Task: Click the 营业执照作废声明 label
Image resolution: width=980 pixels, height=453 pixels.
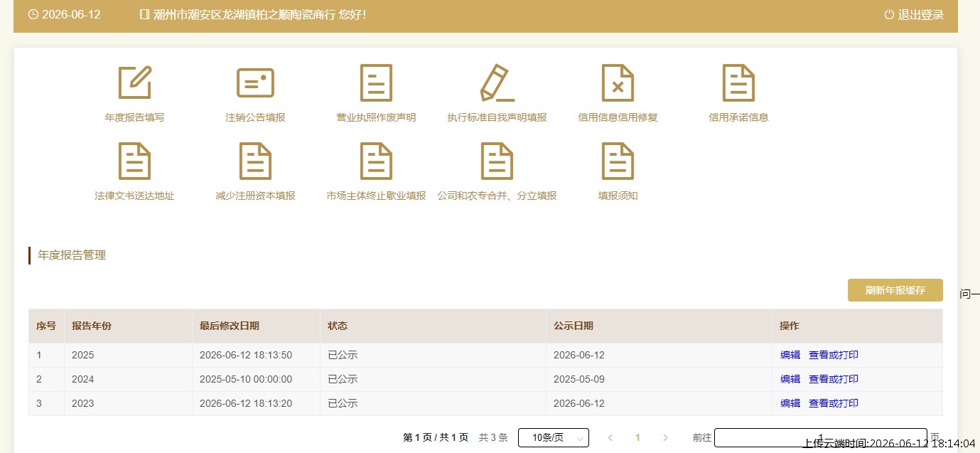Action: tap(376, 117)
